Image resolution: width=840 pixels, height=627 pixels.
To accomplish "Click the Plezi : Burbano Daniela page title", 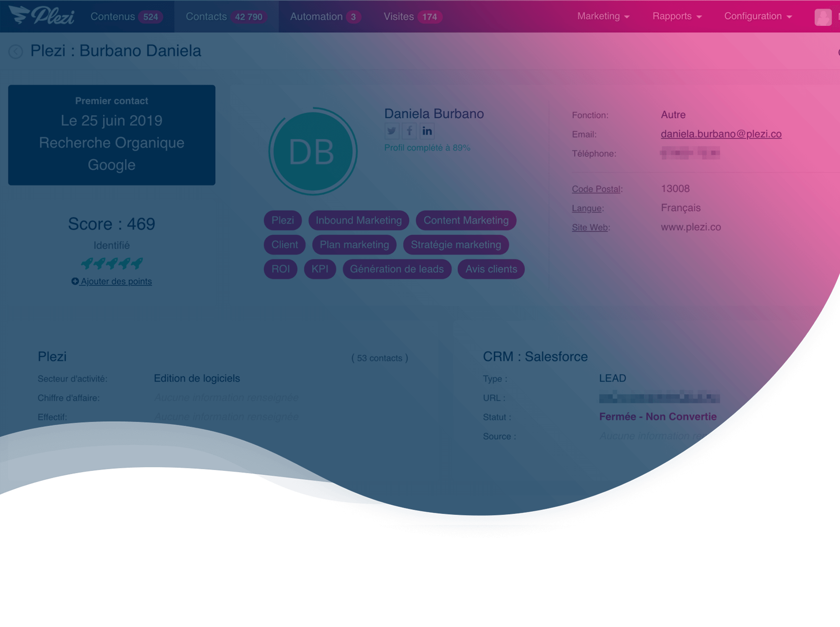I will pyautogui.click(x=116, y=51).
